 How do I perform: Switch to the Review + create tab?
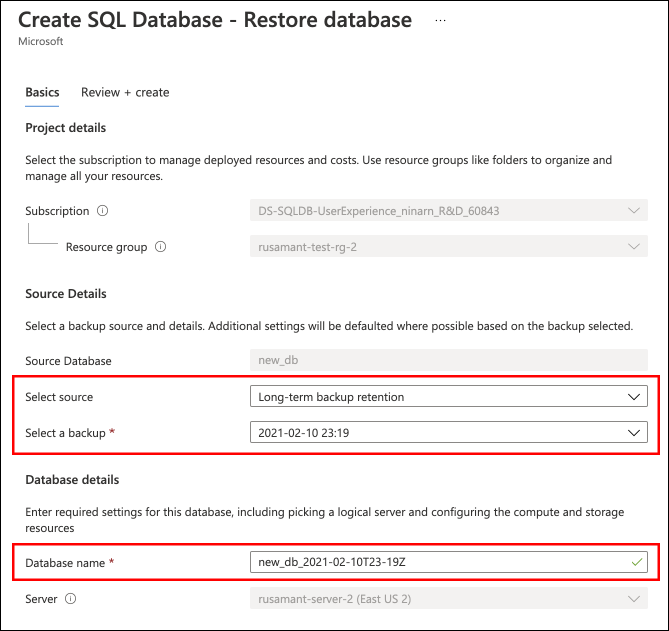[x=125, y=92]
